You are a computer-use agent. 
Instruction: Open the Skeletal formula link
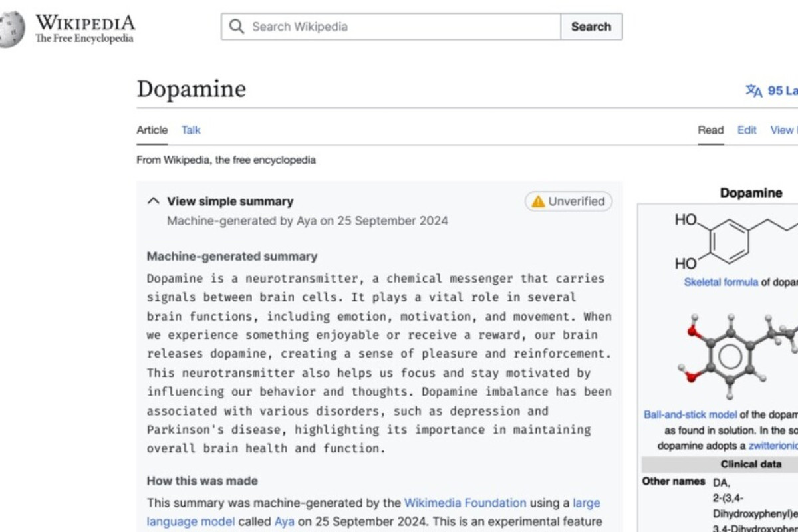tap(721, 282)
